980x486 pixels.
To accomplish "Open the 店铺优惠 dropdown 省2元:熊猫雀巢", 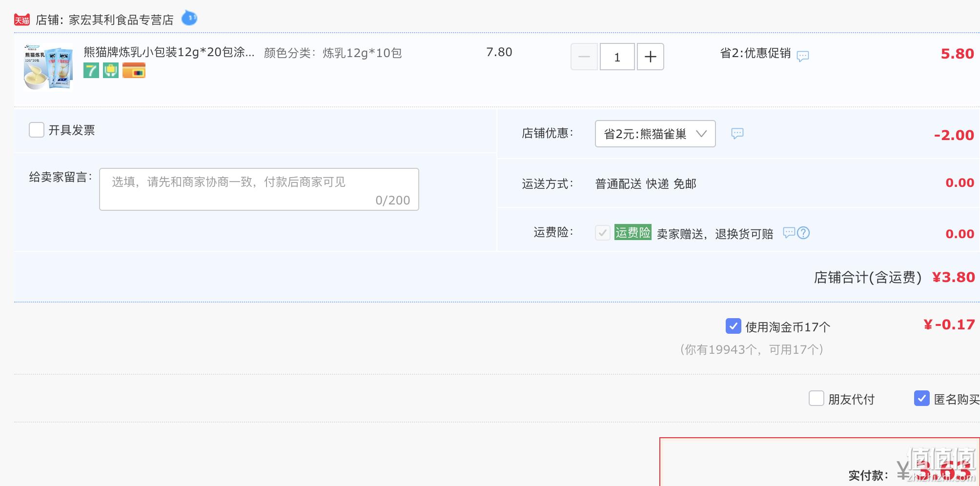I will pos(655,134).
